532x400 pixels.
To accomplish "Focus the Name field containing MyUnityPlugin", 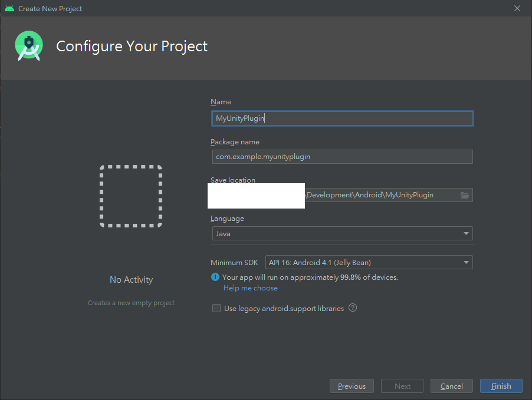I will coord(342,118).
